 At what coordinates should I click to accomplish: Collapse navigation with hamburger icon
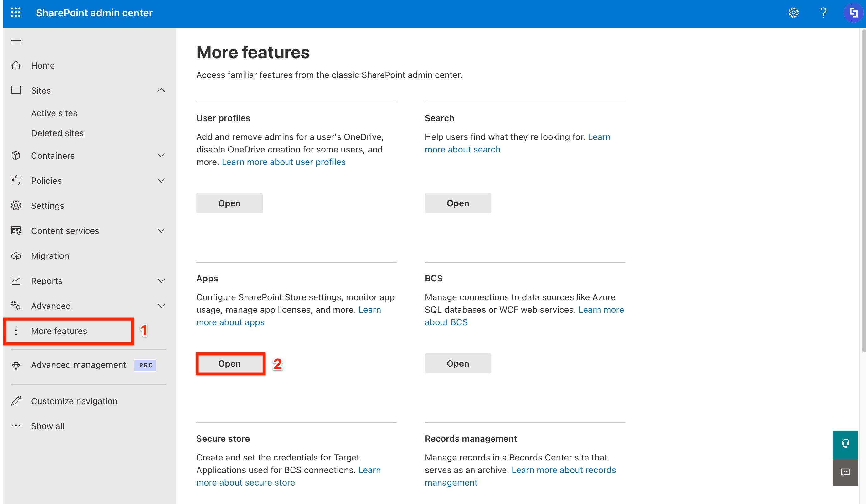[16, 41]
